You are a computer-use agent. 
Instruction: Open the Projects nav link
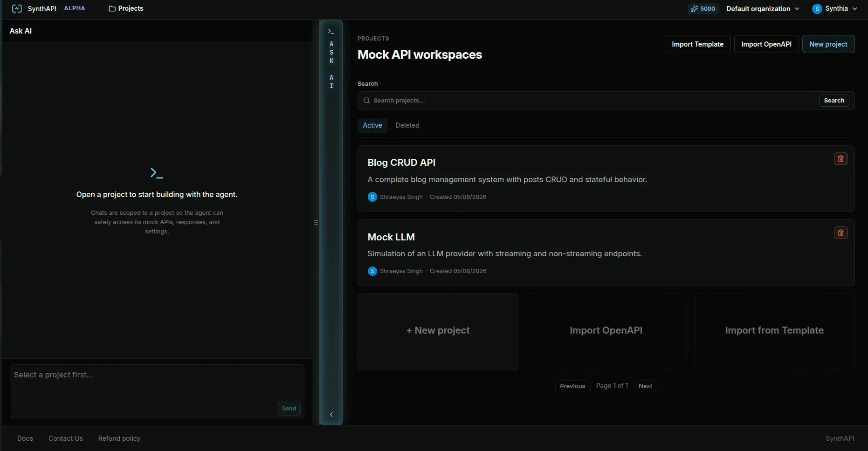point(126,8)
